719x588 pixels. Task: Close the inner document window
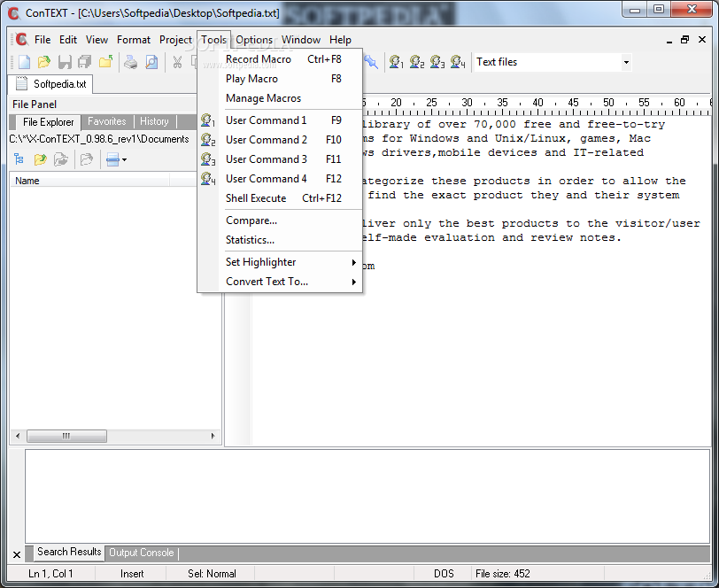point(702,40)
